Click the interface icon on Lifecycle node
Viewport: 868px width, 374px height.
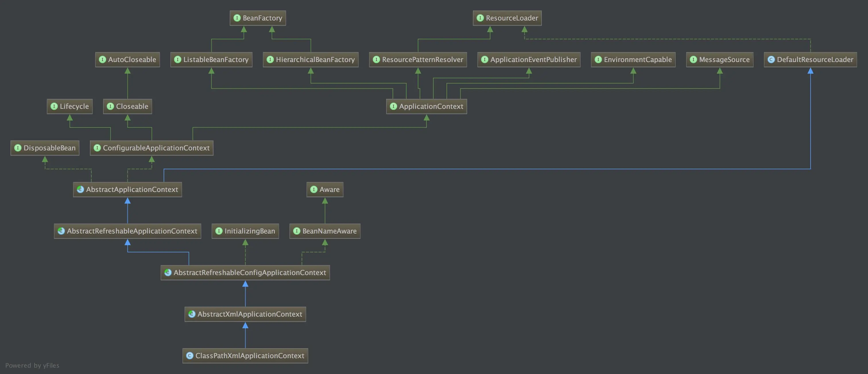point(54,107)
